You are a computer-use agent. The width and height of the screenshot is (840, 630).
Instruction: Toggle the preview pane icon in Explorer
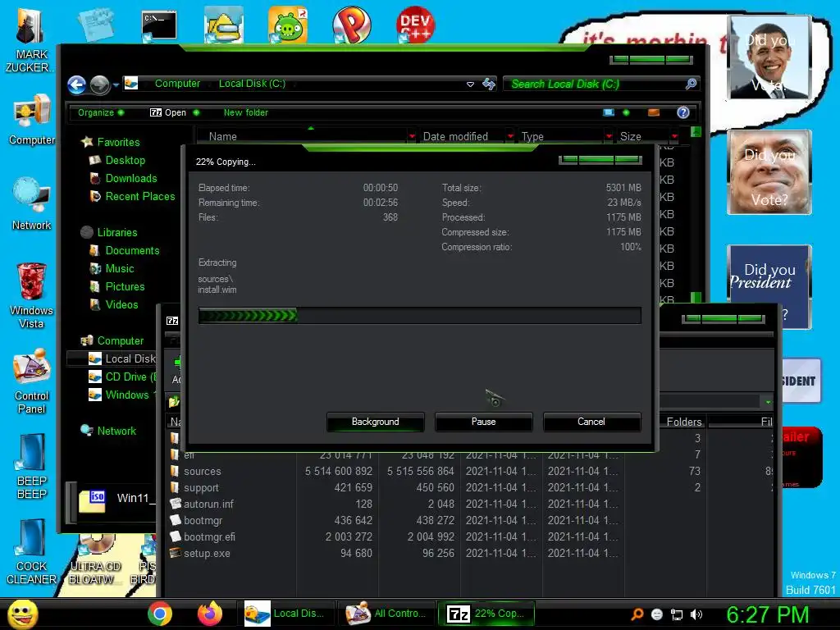coord(654,112)
